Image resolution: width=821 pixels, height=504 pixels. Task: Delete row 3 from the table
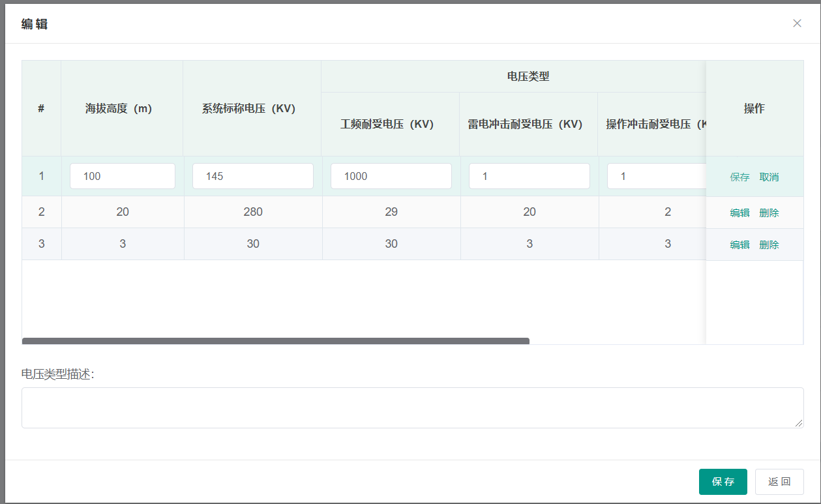(x=769, y=244)
